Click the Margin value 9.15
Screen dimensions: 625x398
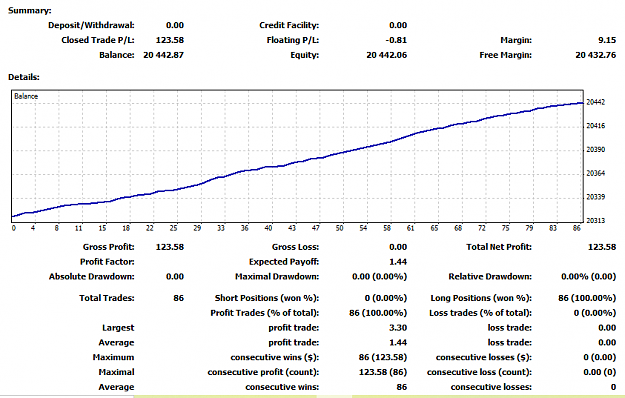point(607,40)
